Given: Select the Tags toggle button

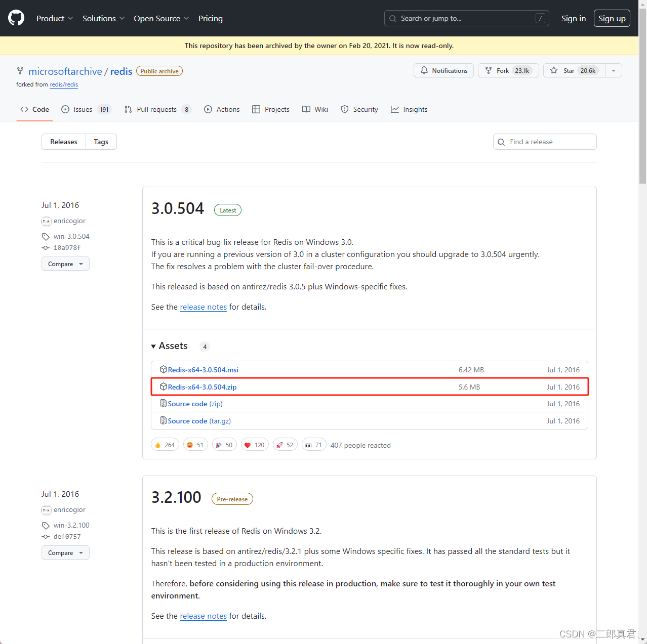Looking at the screenshot, I should point(101,142).
